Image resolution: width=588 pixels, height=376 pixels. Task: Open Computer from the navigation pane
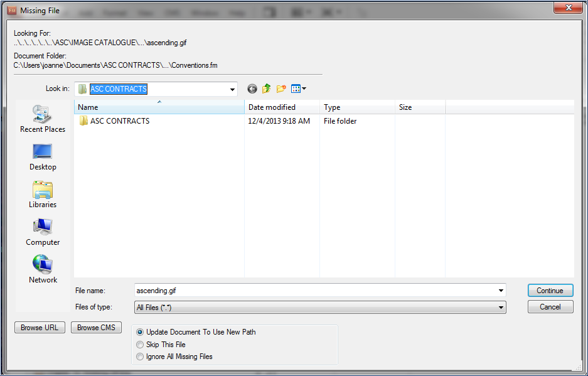click(x=42, y=232)
